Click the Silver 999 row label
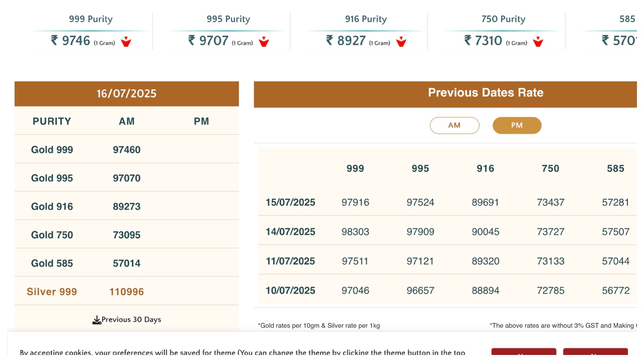The height and width of the screenshot is (362, 644). [52, 292]
